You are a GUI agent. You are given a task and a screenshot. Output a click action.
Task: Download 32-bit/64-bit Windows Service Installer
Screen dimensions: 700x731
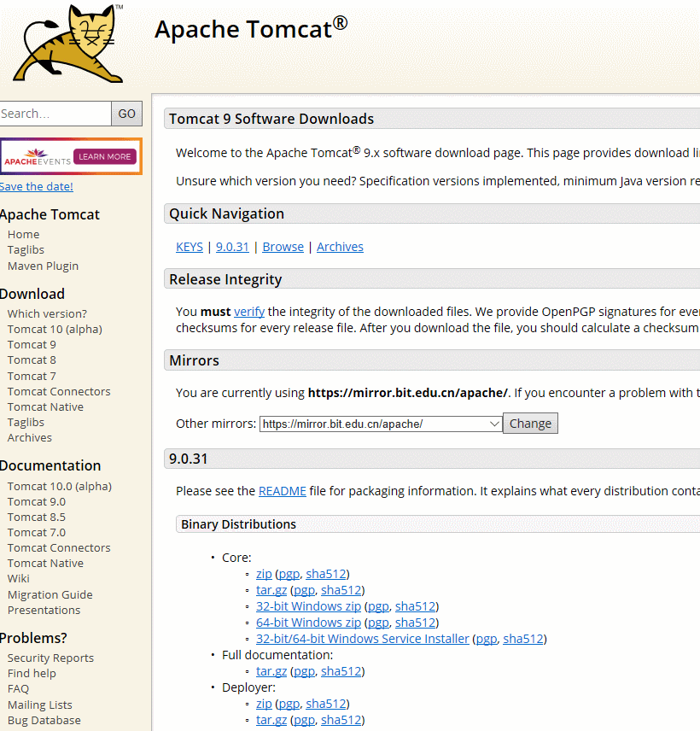363,639
